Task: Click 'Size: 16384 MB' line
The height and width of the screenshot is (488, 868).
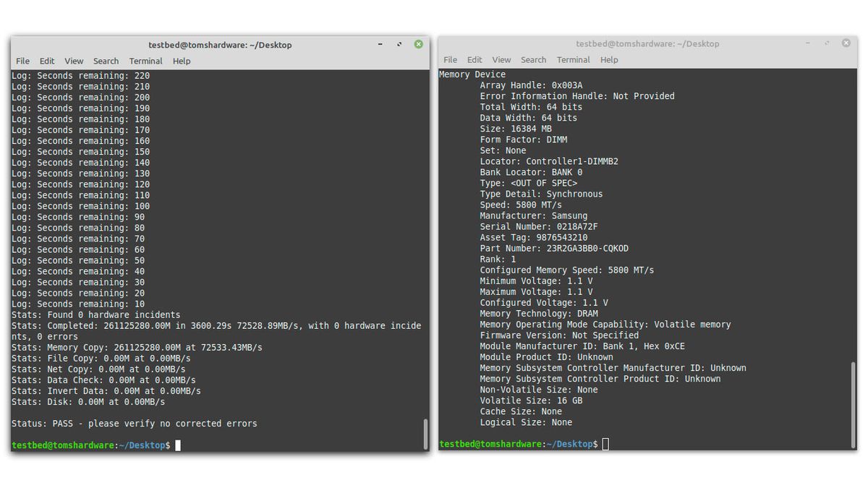Action: tap(516, 129)
